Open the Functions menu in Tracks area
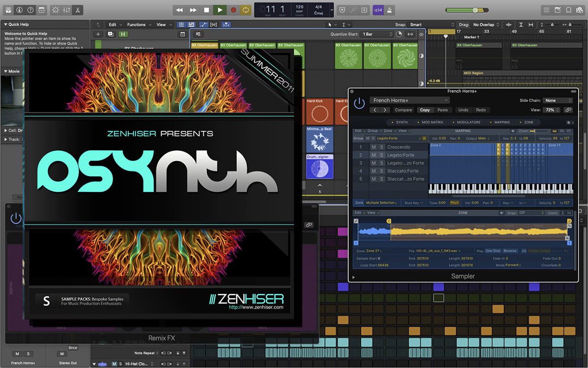This screenshot has height=368, width=588. [x=139, y=25]
